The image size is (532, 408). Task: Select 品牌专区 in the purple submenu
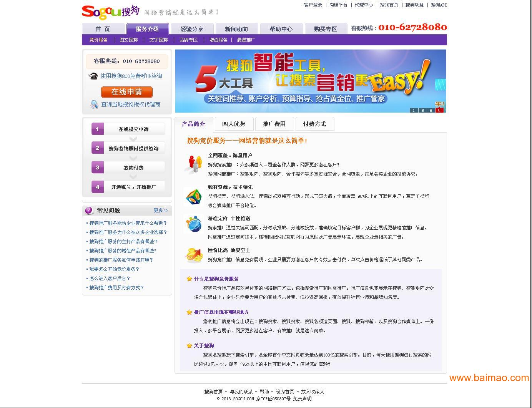pos(188,40)
